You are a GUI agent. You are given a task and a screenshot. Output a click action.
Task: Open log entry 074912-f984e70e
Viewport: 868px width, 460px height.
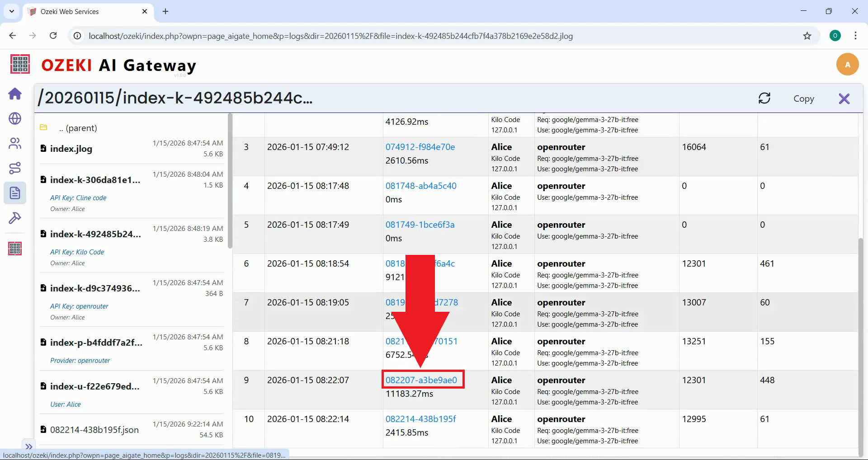[420, 147]
